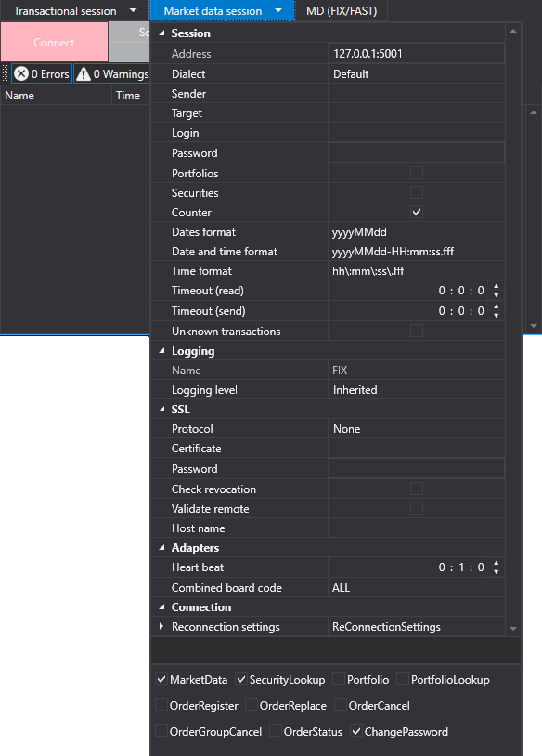This screenshot has height=756, width=542.
Task: Edit the Time format value
Action: click(x=417, y=271)
